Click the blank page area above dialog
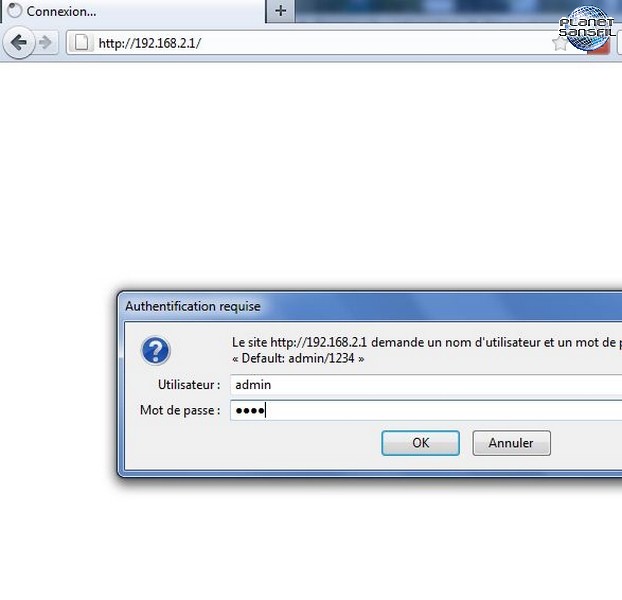Viewport: 622px width, 600px height. [x=311, y=174]
